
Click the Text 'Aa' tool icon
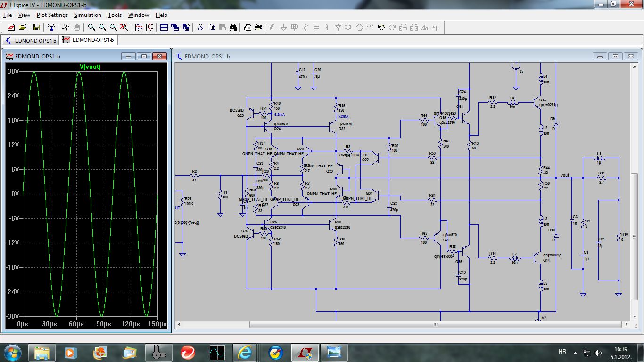click(425, 27)
